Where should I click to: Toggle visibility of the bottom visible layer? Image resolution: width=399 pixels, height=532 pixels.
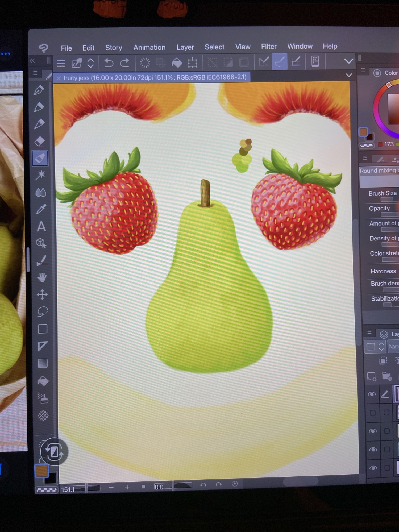tap(373, 468)
